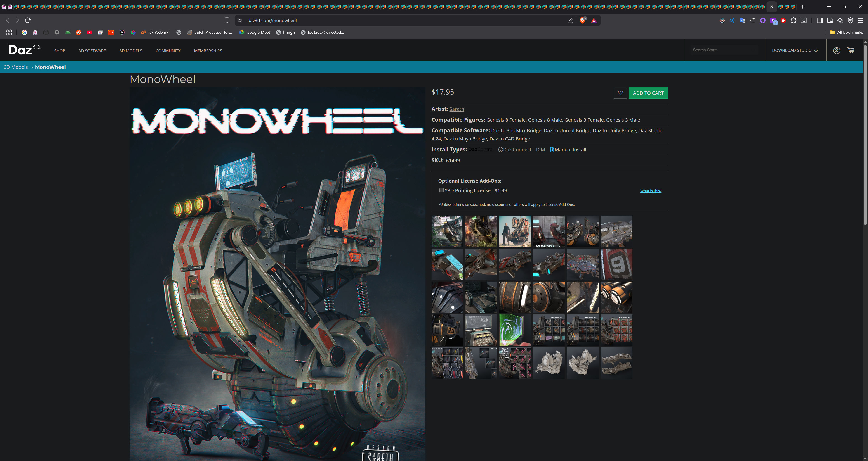Open thumbnail with green holographic screen
This screenshot has height=461, width=868.
pos(515,330)
